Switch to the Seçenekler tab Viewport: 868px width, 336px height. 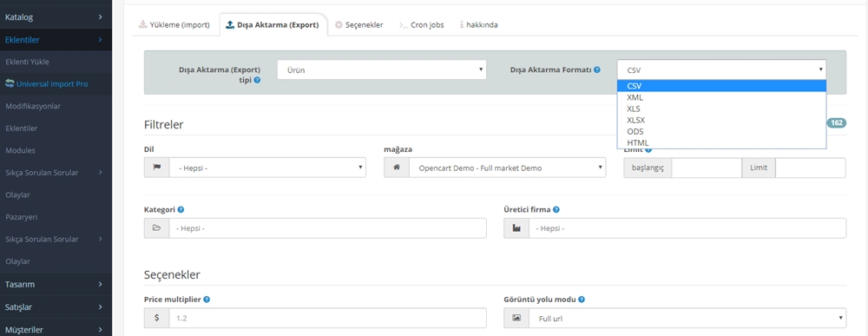359,25
